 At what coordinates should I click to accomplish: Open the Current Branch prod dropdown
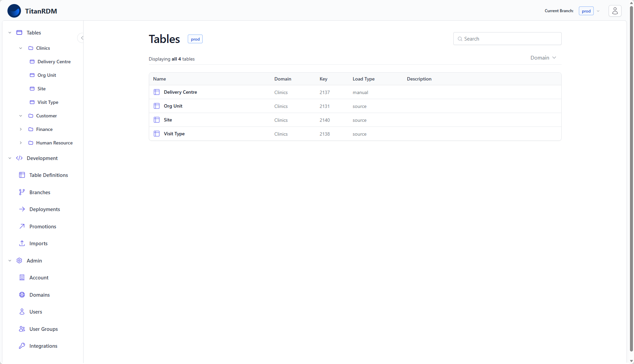tap(589, 11)
